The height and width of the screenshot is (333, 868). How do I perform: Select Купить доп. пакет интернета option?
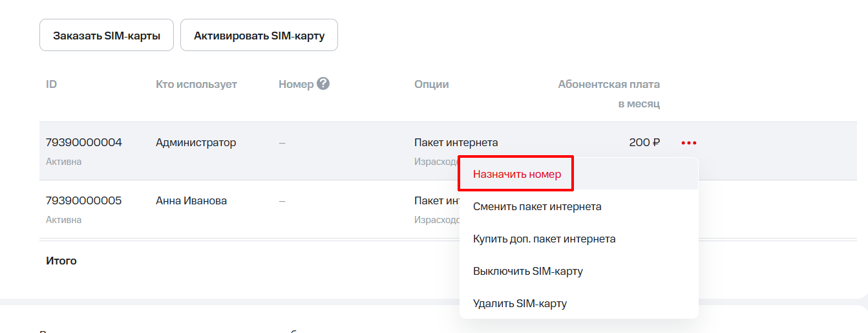coord(544,239)
